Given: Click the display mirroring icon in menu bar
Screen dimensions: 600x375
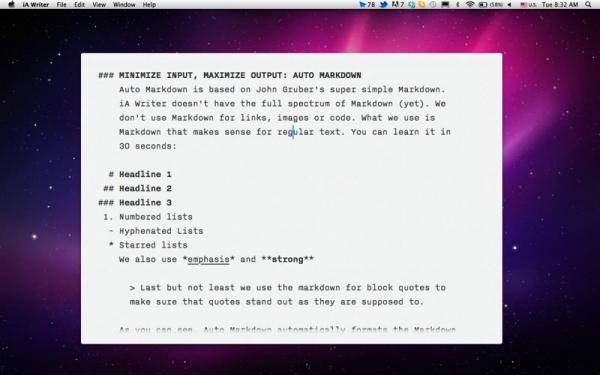Looking at the screenshot, I should 445,5.
